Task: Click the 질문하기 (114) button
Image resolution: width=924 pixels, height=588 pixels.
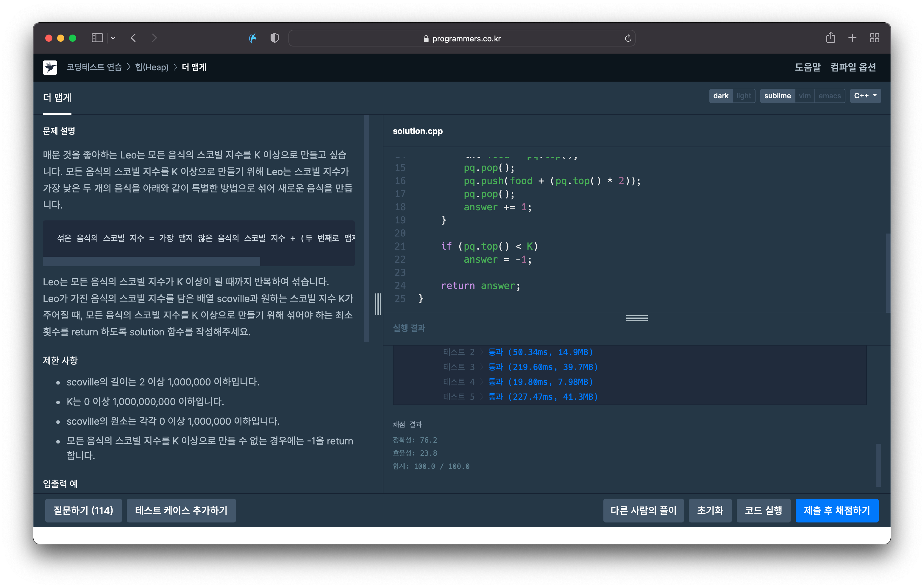Action: tap(83, 511)
